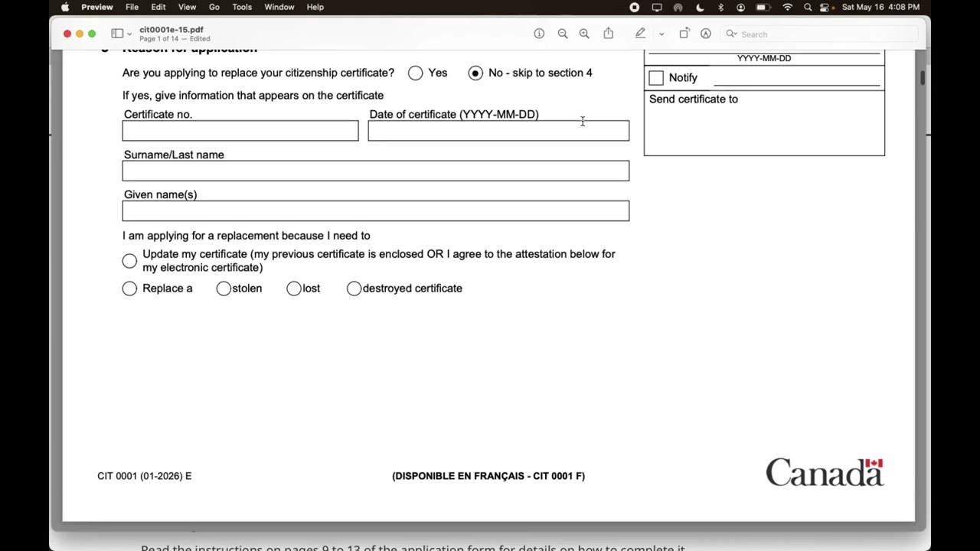The width and height of the screenshot is (980, 551).
Task: Click the Surname/Last name field
Action: click(x=376, y=171)
